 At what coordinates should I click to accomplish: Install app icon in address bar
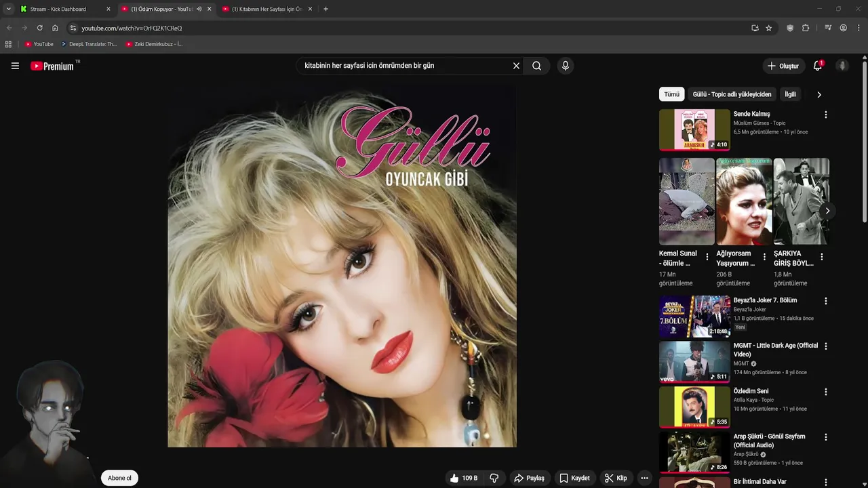pos(755,28)
